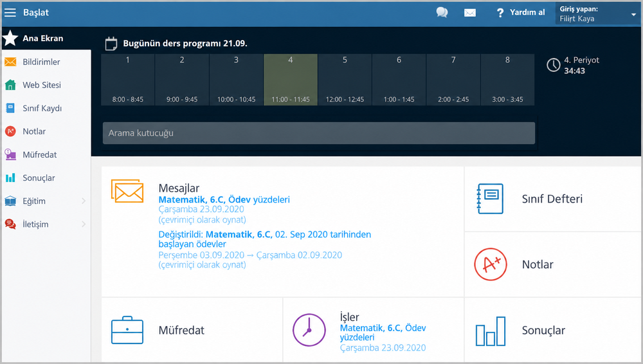This screenshot has width=643, height=364.
Task: Select Bildirimler in the sidebar
Action: pos(46,62)
